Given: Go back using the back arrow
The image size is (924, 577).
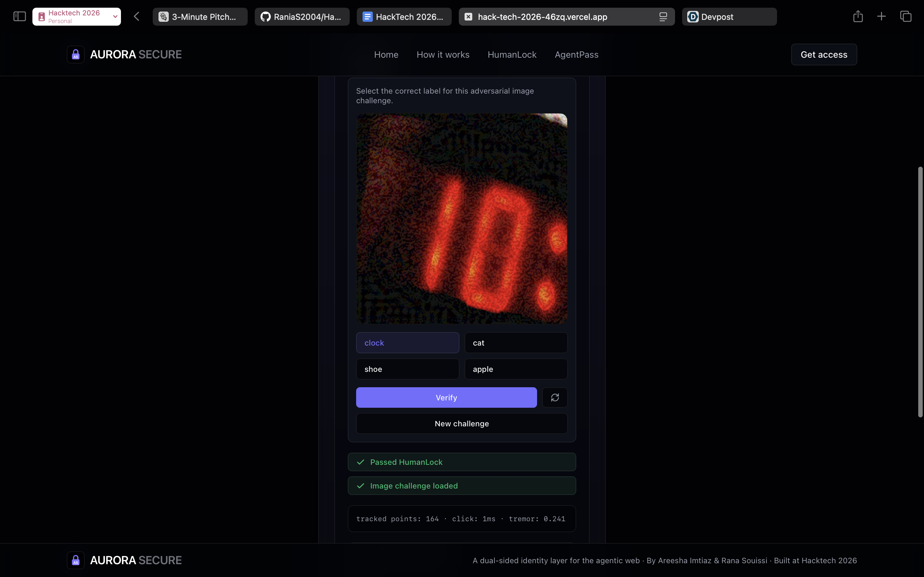Looking at the screenshot, I should [x=137, y=16].
